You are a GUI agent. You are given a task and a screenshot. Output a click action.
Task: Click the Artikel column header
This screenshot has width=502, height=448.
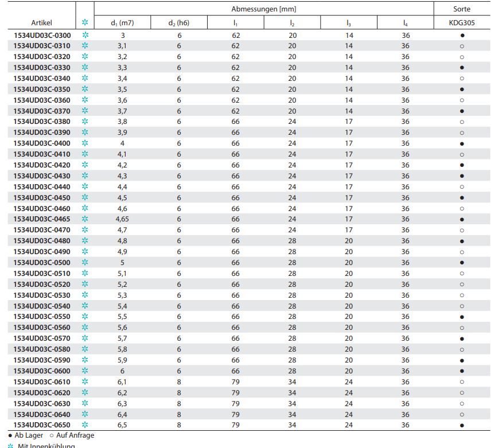pyautogui.click(x=42, y=23)
